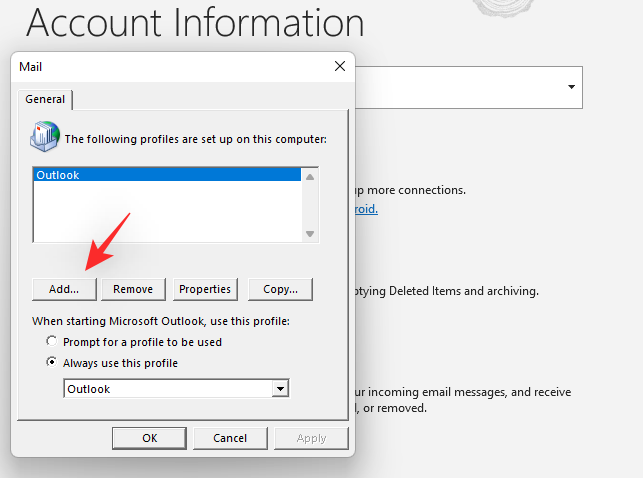Choose Always use this profile option
The image size is (643, 478).
(x=53, y=363)
